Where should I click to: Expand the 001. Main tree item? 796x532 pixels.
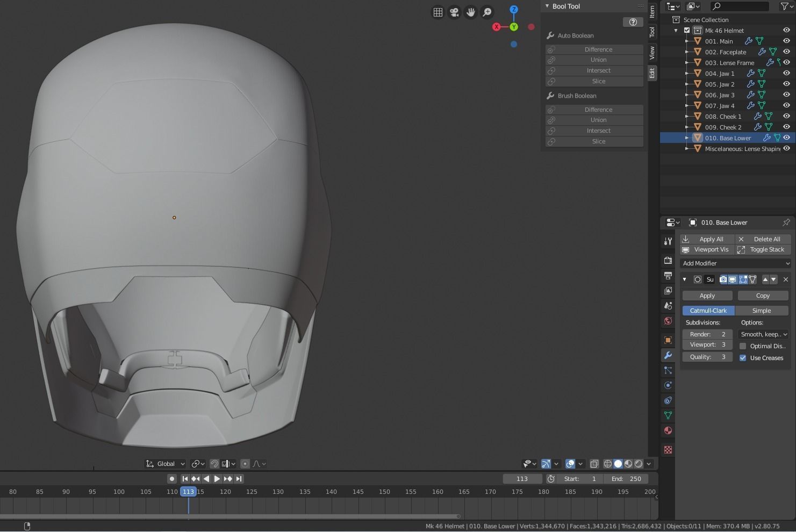click(x=687, y=41)
